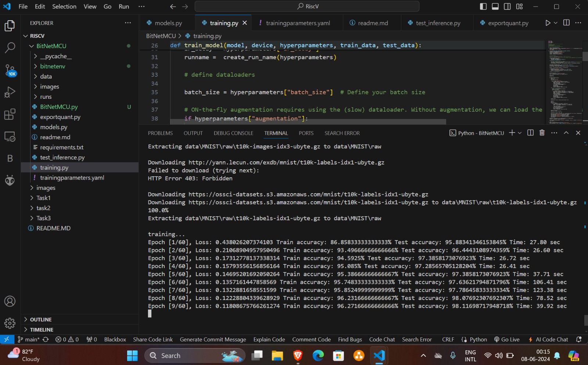Screen dimensions: 588x365
Task: Kill terminal using the trash icon
Action: point(542,133)
